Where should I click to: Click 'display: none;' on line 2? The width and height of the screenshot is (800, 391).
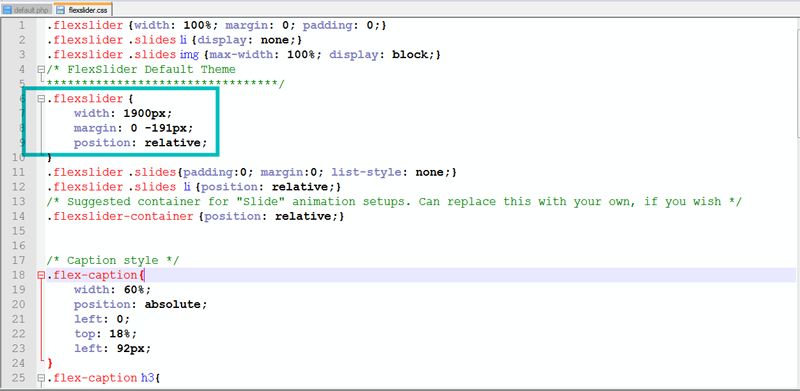[246, 40]
